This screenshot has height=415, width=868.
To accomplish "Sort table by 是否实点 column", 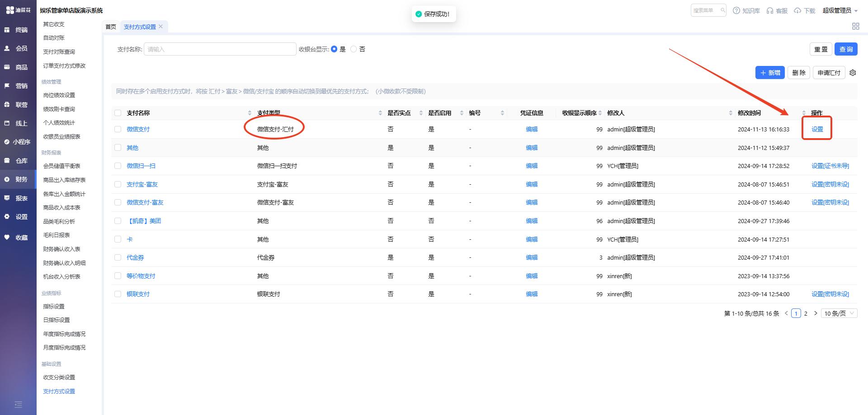I will [x=421, y=113].
